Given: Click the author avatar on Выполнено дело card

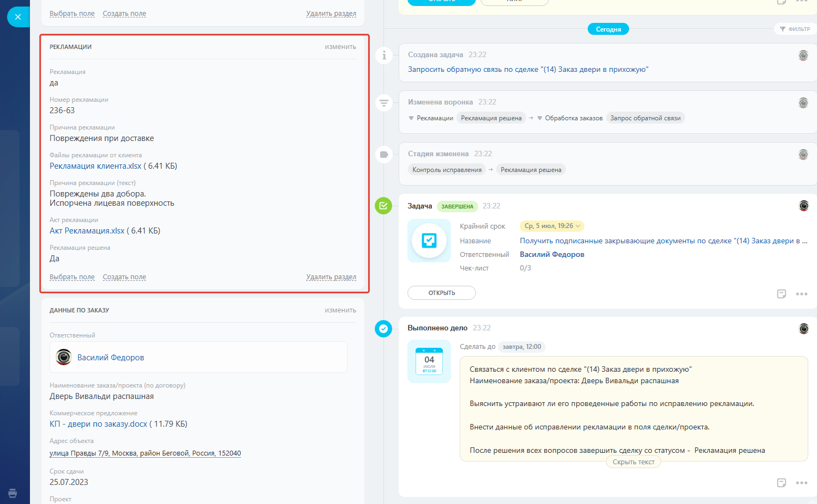Looking at the screenshot, I should (804, 328).
